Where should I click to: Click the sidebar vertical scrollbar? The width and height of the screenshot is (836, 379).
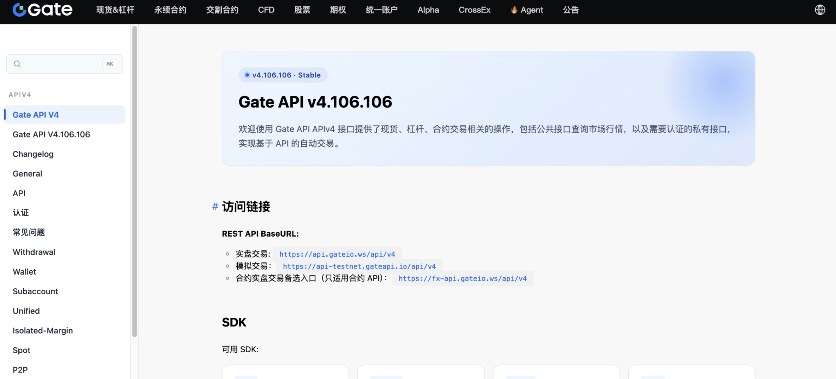(x=134, y=181)
